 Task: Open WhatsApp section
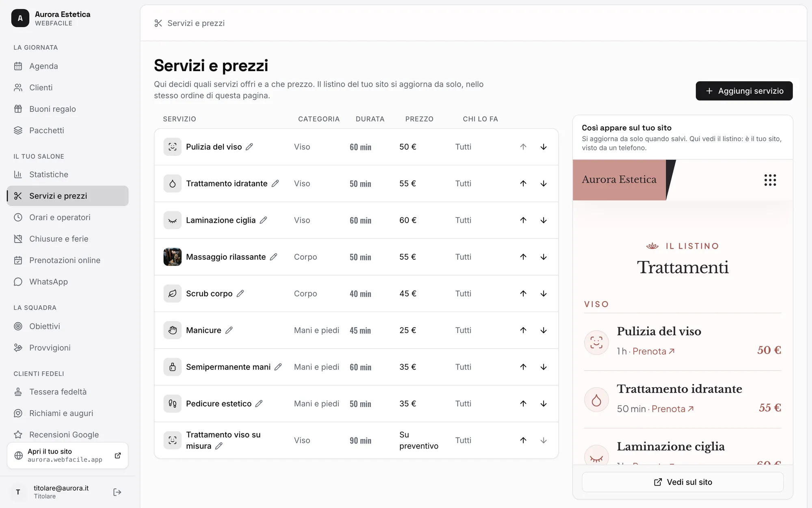click(x=67, y=282)
